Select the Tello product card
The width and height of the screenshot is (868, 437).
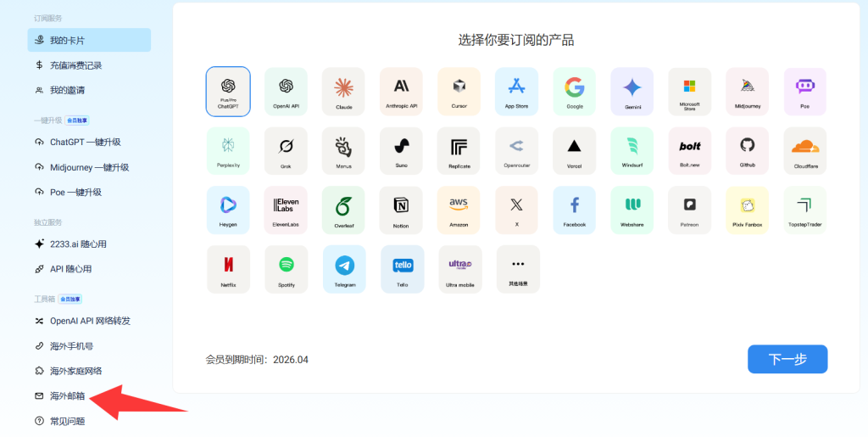click(403, 269)
